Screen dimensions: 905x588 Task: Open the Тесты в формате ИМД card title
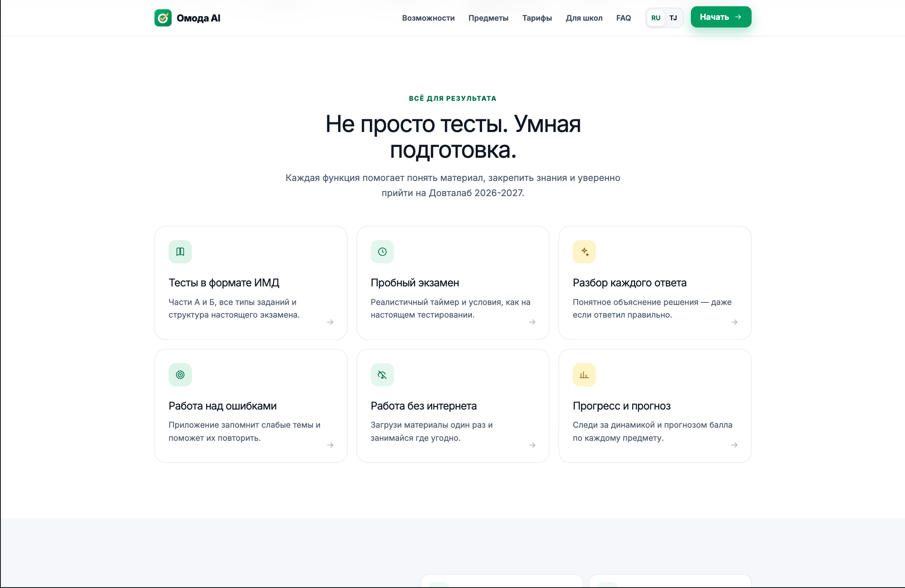[x=224, y=283]
